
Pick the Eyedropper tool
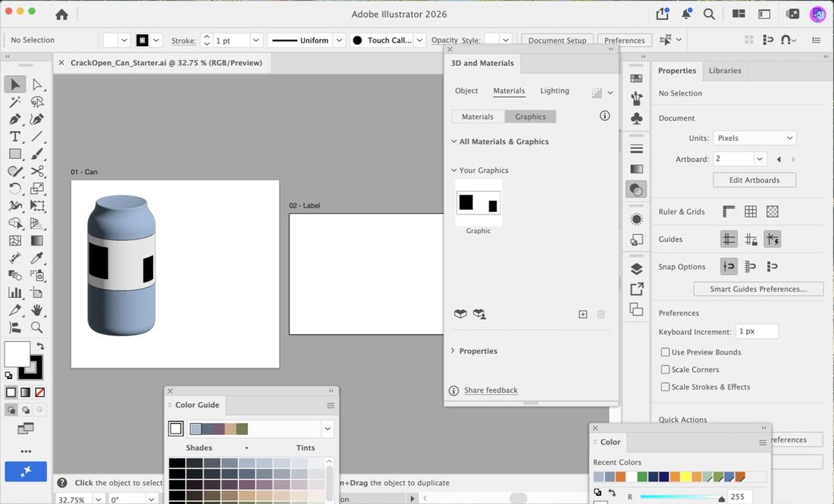(36, 258)
